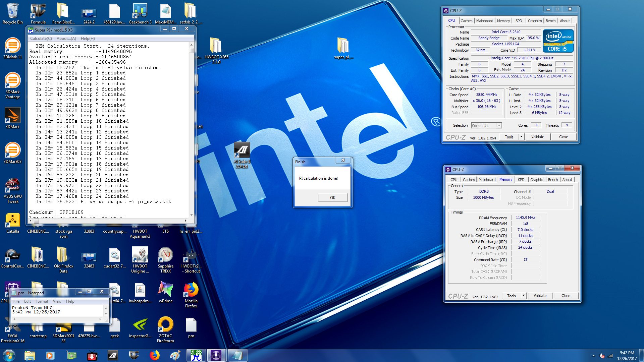The height and width of the screenshot is (362, 644).
Task: Open the SPD tab in bottom CPU-Z
Action: click(x=521, y=180)
